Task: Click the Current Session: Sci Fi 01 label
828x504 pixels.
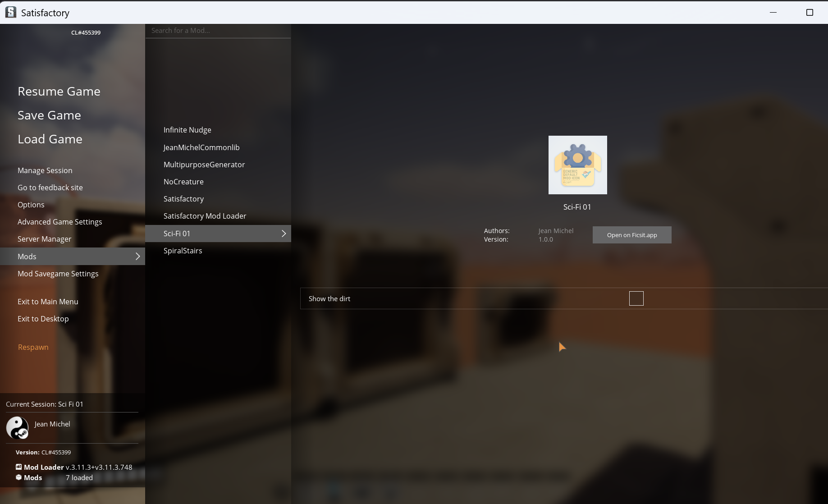Action: tap(45, 404)
